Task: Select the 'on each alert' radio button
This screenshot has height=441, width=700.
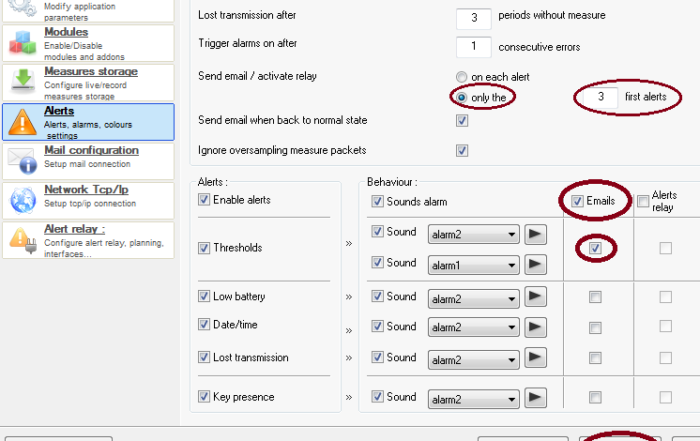Action: [x=462, y=77]
